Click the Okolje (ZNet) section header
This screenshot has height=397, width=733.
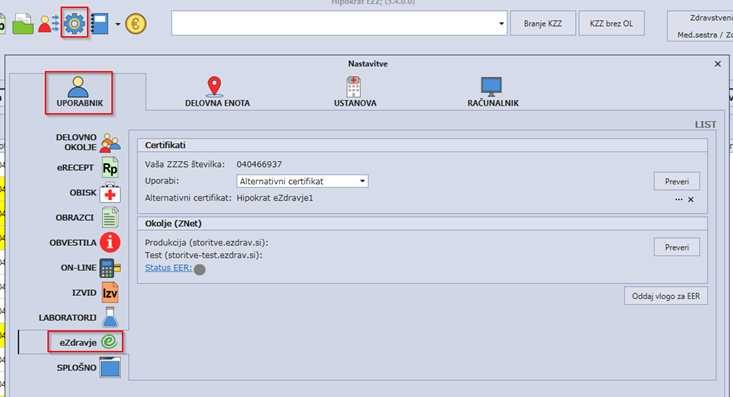point(173,224)
